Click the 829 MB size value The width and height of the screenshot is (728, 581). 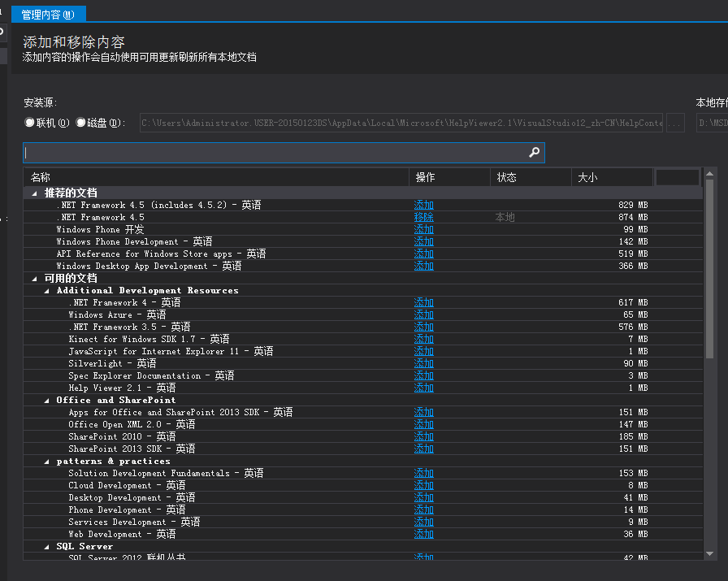tap(633, 205)
